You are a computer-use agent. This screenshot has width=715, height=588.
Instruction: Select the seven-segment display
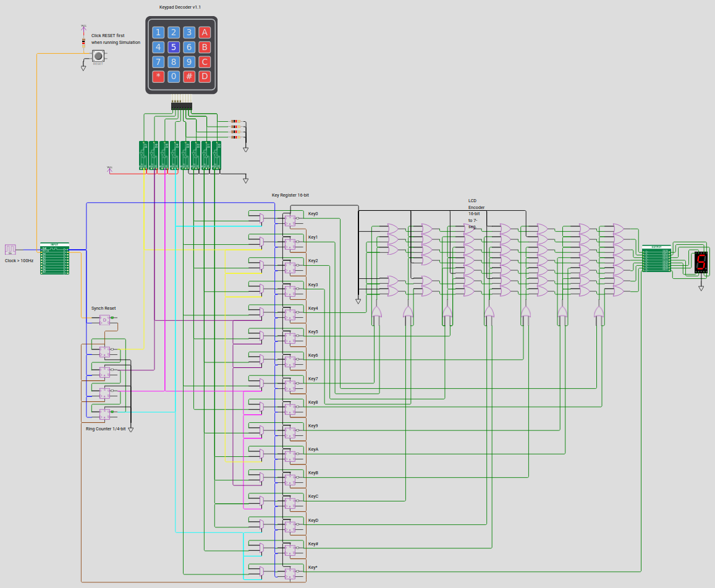click(x=700, y=262)
